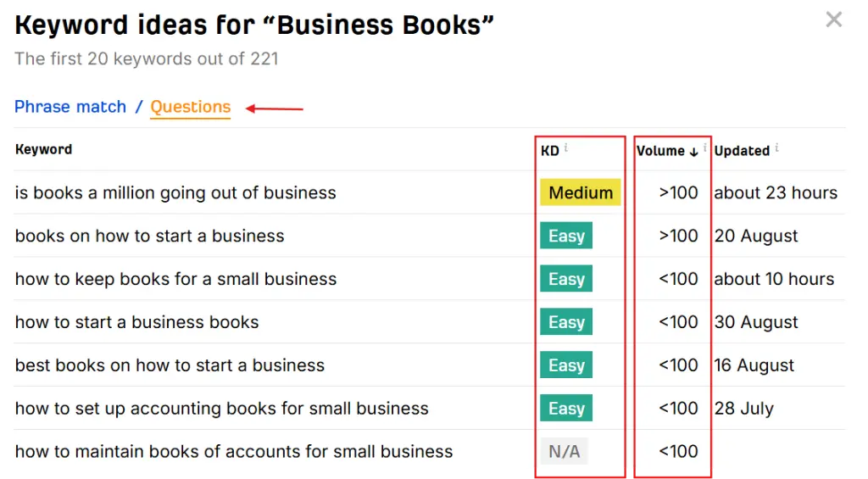Click the KD info icon
This screenshot has height=479, width=868.
(x=566, y=148)
